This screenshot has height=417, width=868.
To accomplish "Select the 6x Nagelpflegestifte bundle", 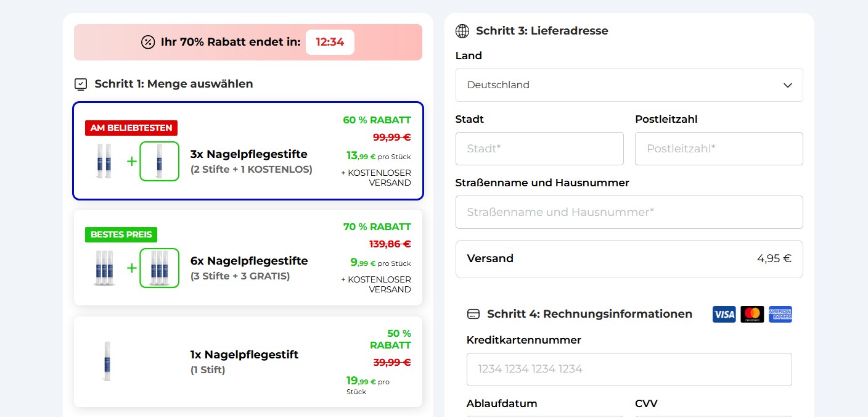I will coord(248,258).
